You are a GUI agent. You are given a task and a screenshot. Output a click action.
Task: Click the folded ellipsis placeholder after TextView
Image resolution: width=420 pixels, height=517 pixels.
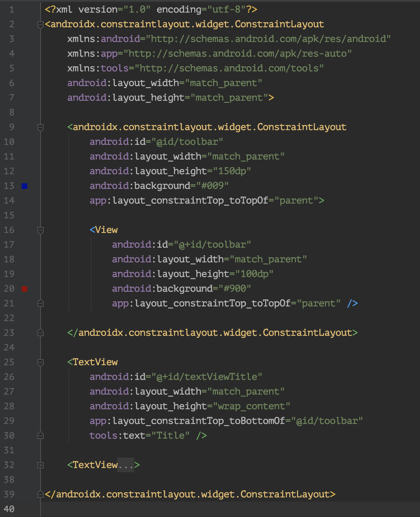pos(126,465)
